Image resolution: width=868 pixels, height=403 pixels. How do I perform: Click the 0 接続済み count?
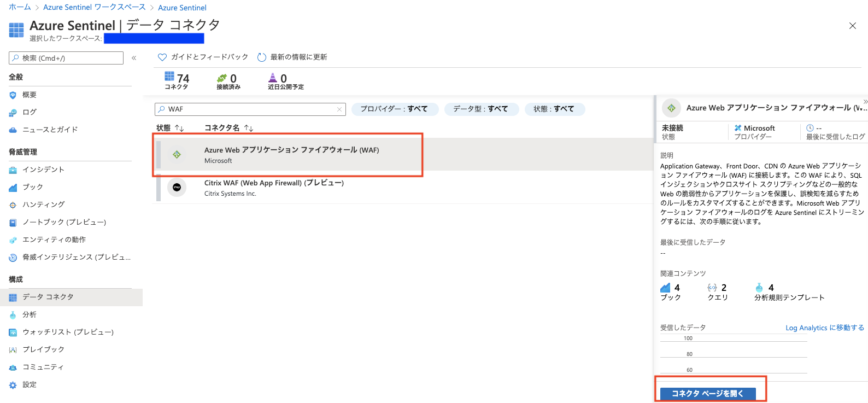click(x=228, y=81)
